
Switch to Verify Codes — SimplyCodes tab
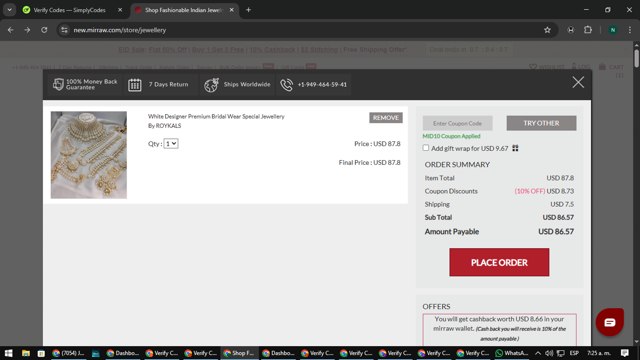pos(69,10)
